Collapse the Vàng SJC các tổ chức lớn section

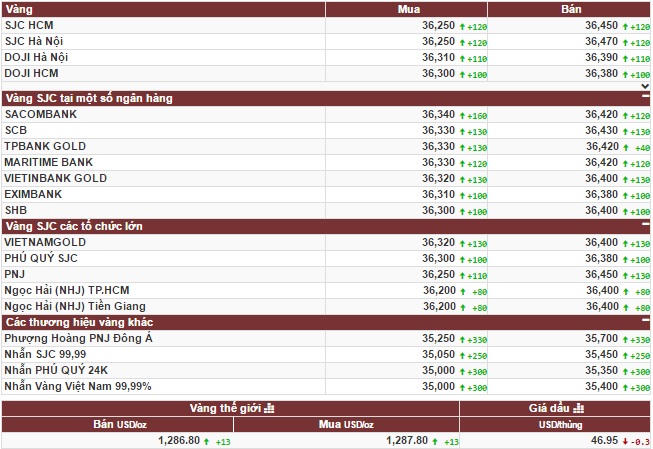point(645,227)
